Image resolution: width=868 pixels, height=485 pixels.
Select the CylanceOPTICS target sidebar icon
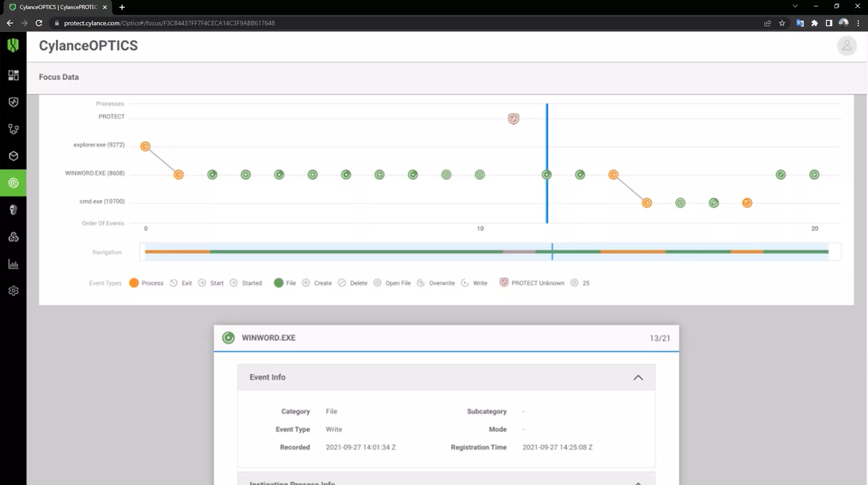pos(13,183)
